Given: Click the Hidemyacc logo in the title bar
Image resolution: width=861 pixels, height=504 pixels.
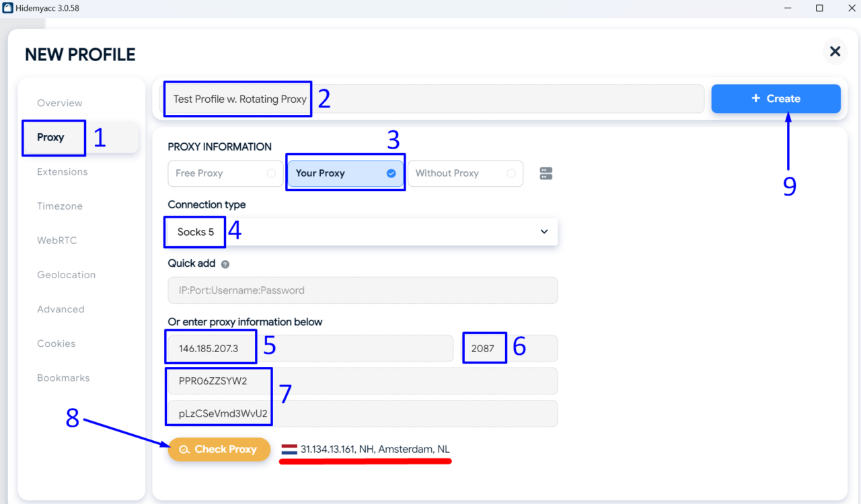Looking at the screenshot, I should (9, 7).
